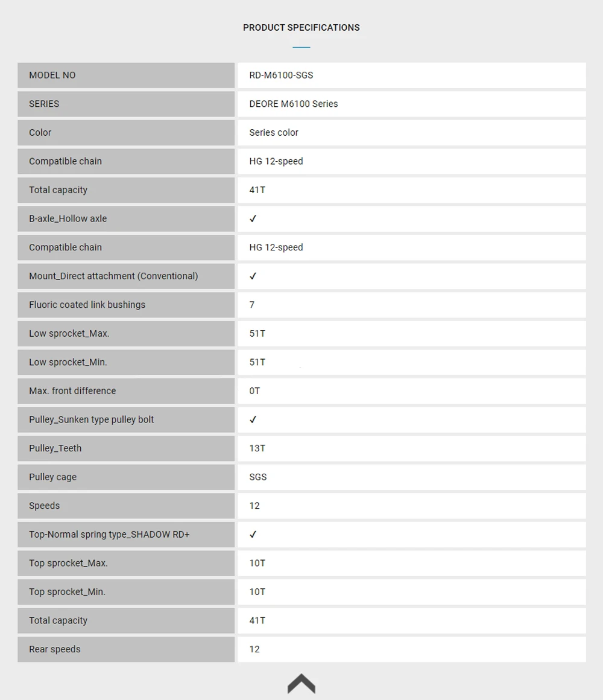The image size is (603, 700).
Task: Click the Fluoric coated link bushings label
Action: tap(87, 305)
